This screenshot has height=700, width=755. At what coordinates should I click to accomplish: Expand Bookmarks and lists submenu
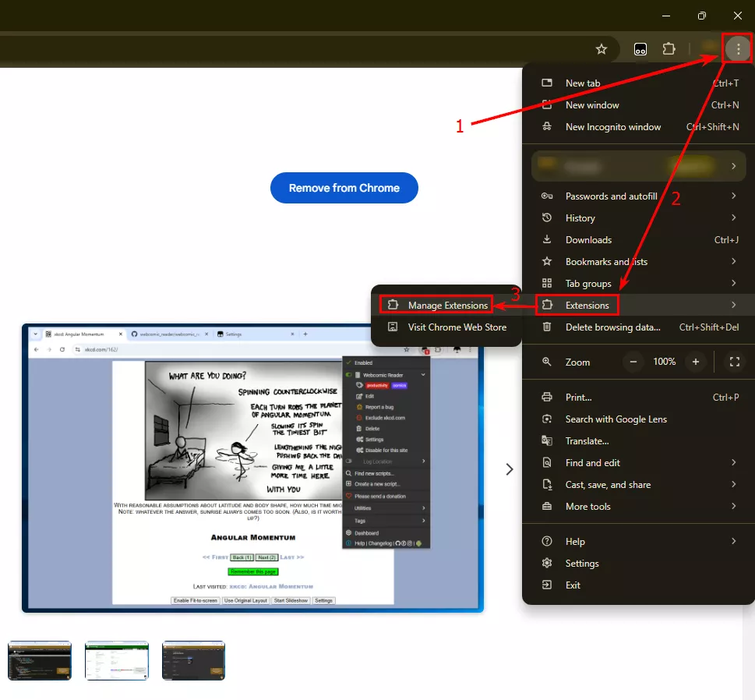pos(638,262)
